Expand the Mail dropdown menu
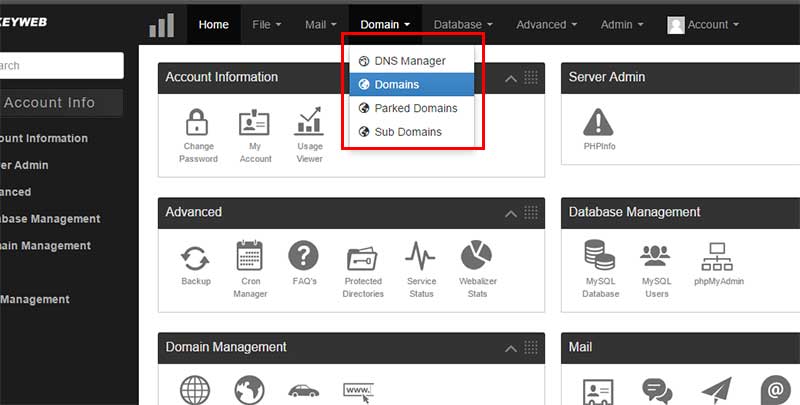The image size is (800, 405). 321,24
